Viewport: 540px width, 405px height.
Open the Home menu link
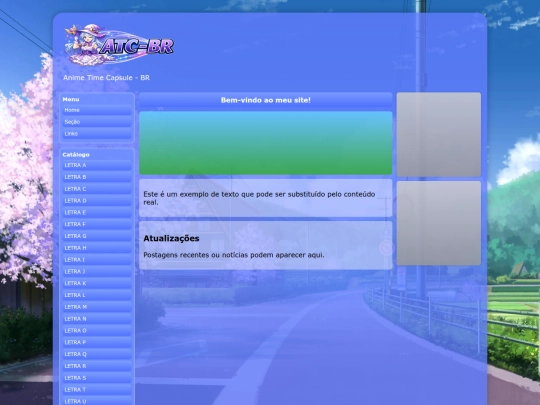[x=97, y=110]
